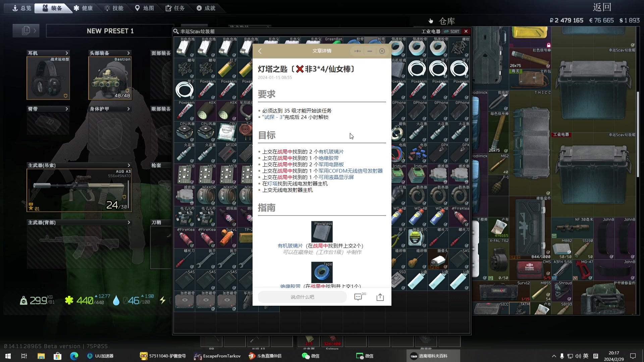Minimize the article mini-program with the dash icon
This screenshot has width=644, height=362.
point(370,51)
